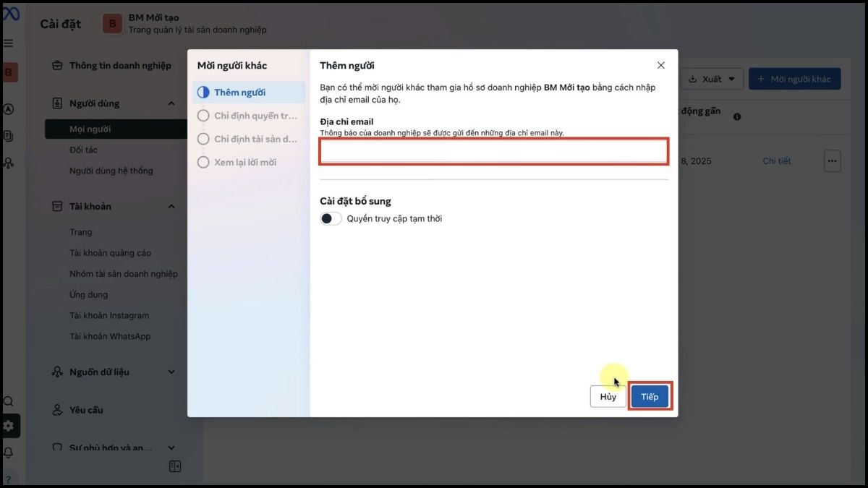This screenshot has height=488, width=868.
Task: Click the compass icon in left rail
Action: coord(9,110)
